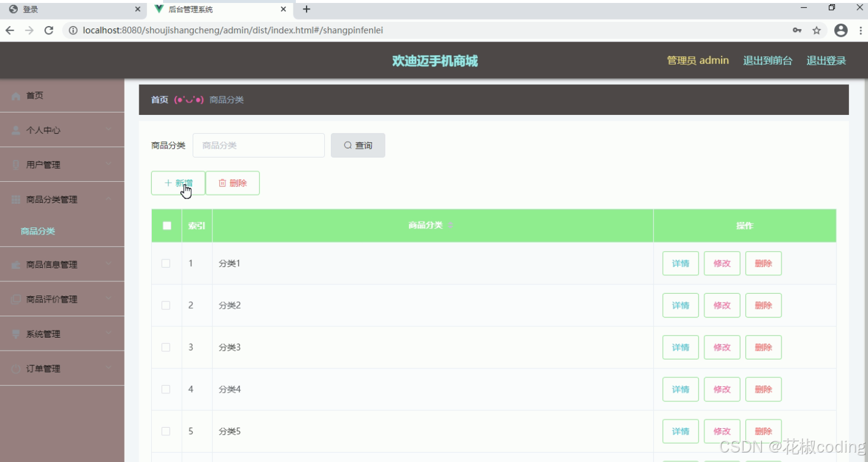The height and width of the screenshot is (462, 868).
Task: Open 详情 for row 分类1
Action: point(681,264)
